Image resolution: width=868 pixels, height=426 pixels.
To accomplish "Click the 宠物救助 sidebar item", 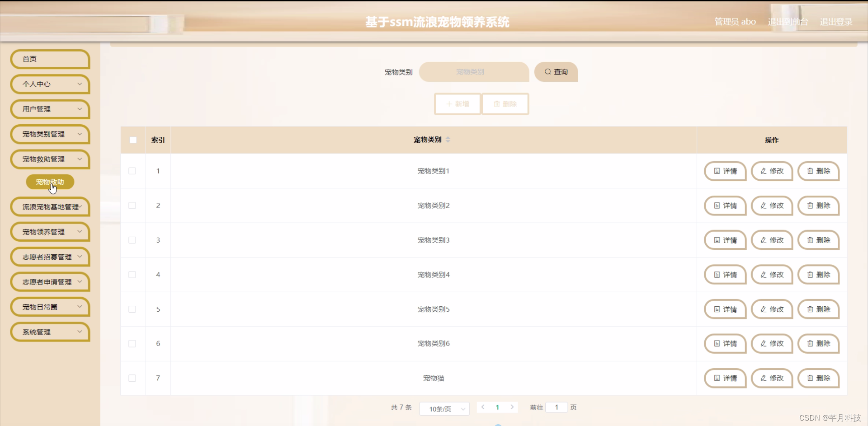I will click(50, 182).
